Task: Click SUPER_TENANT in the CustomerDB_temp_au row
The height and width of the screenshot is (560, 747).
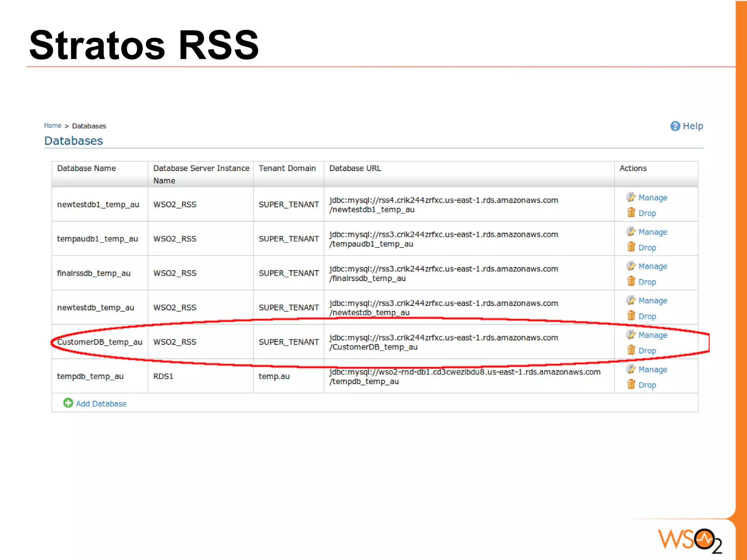Action: [289, 342]
